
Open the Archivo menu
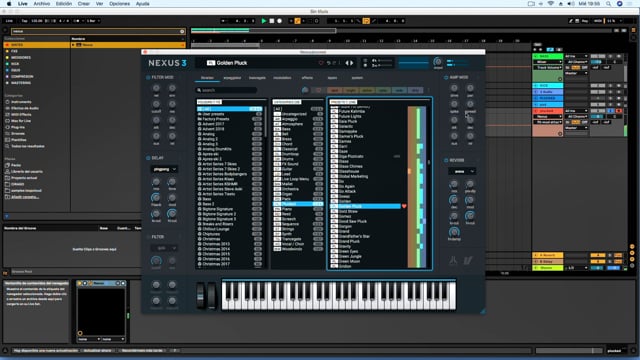(42, 4)
